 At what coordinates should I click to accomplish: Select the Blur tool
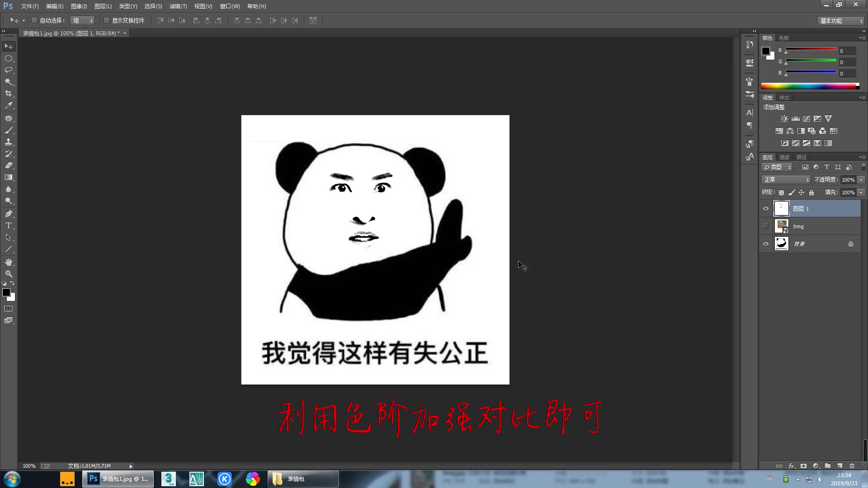[9, 189]
